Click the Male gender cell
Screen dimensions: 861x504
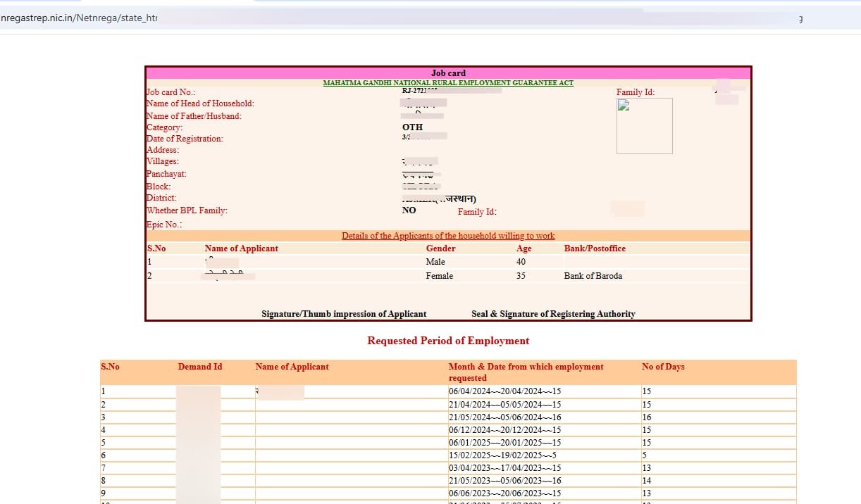tap(435, 262)
